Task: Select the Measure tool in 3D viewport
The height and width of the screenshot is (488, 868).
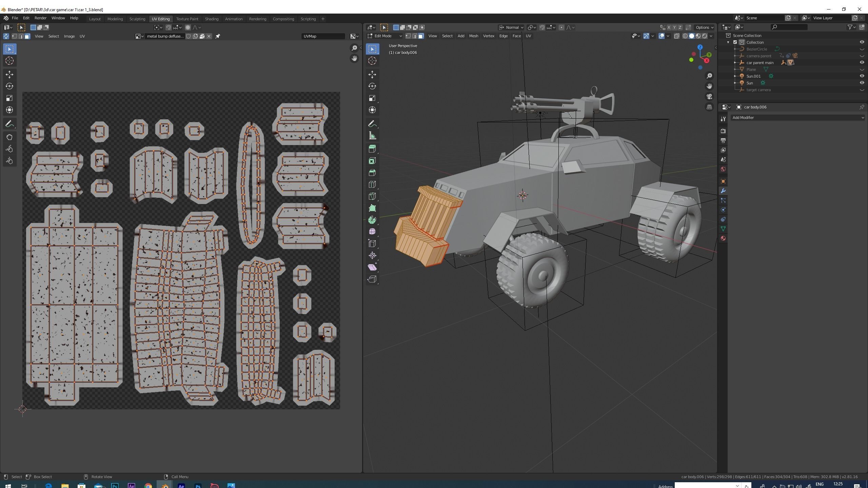Action: pyautogui.click(x=372, y=136)
